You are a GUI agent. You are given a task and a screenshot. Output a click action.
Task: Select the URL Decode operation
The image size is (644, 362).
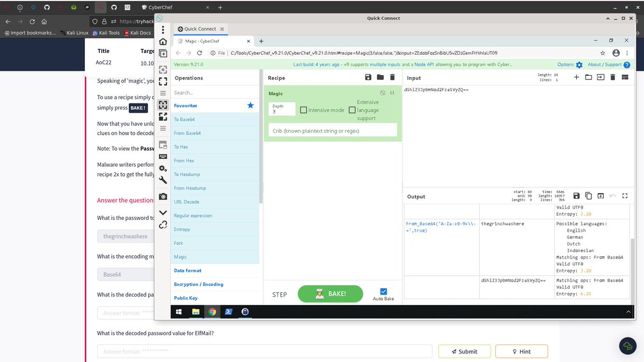click(x=215, y=202)
